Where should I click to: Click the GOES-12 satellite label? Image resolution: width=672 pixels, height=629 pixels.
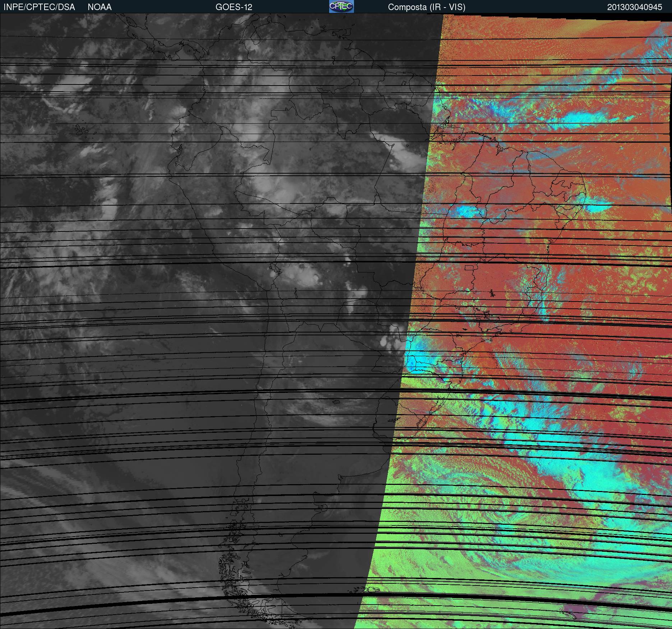click(x=234, y=7)
